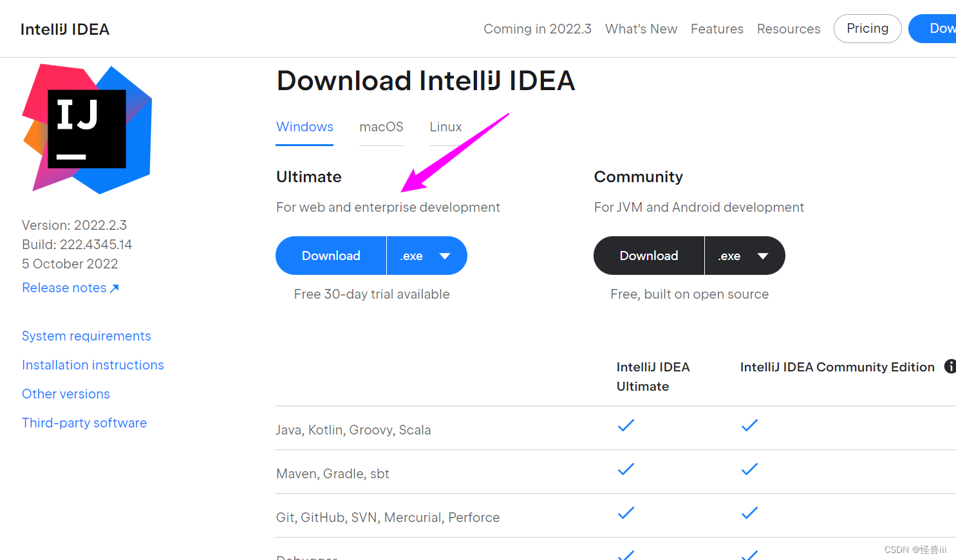Screen dimensions: 956x560
Task: Click Community checkmark for Git, GitHub, SVN row
Action: [x=749, y=513]
